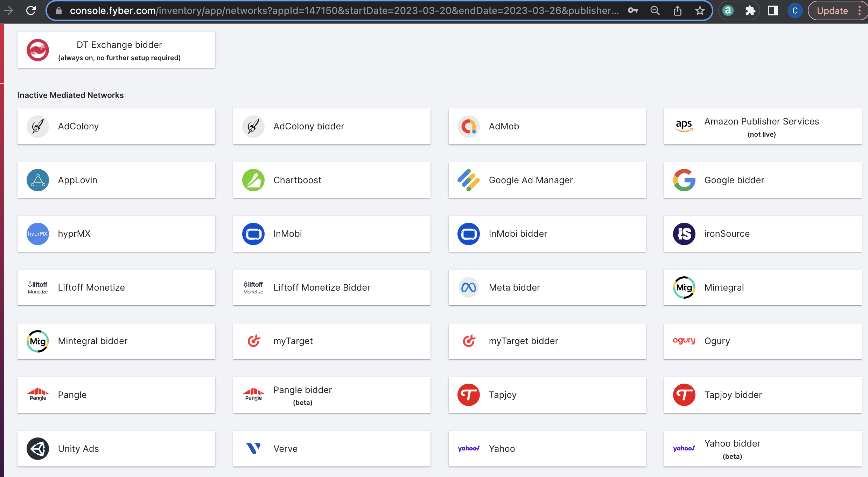
Task: Click the Verve V logo icon
Action: point(253,448)
